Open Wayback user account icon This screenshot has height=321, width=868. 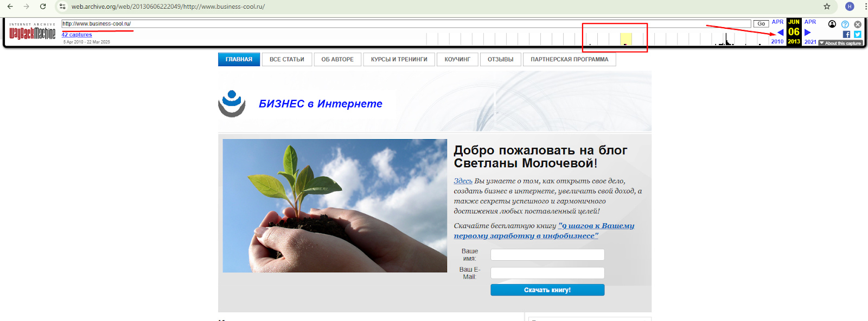click(832, 24)
